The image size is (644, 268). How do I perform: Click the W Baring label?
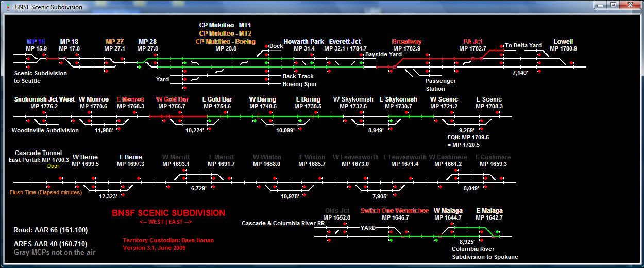click(263, 99)
